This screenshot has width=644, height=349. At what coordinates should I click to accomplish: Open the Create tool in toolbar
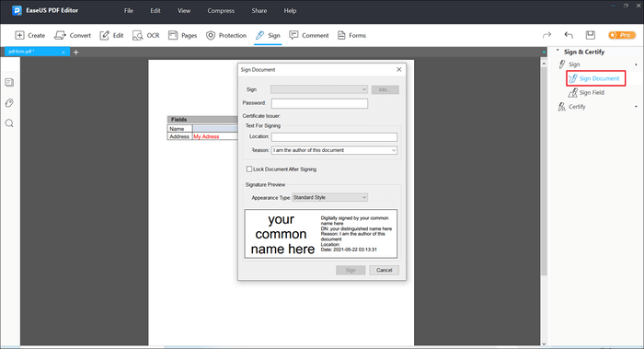(30, 35)
